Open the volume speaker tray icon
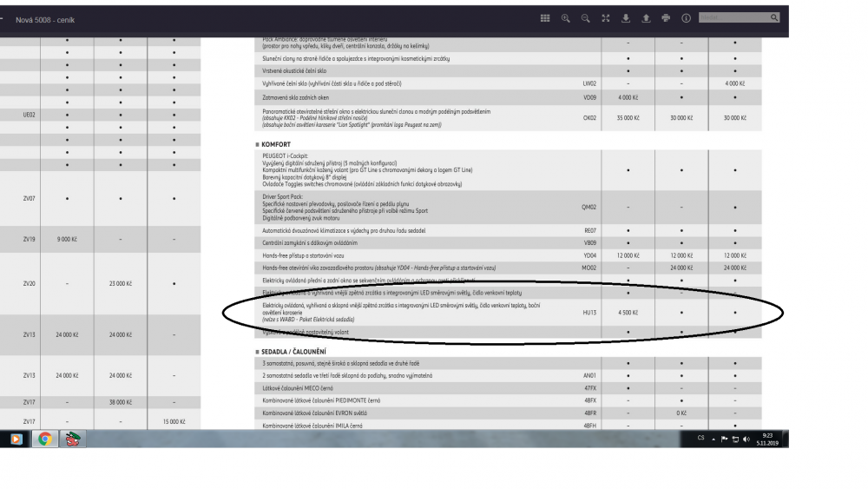This screenshot has width=868, height=489. click(746, 439)
